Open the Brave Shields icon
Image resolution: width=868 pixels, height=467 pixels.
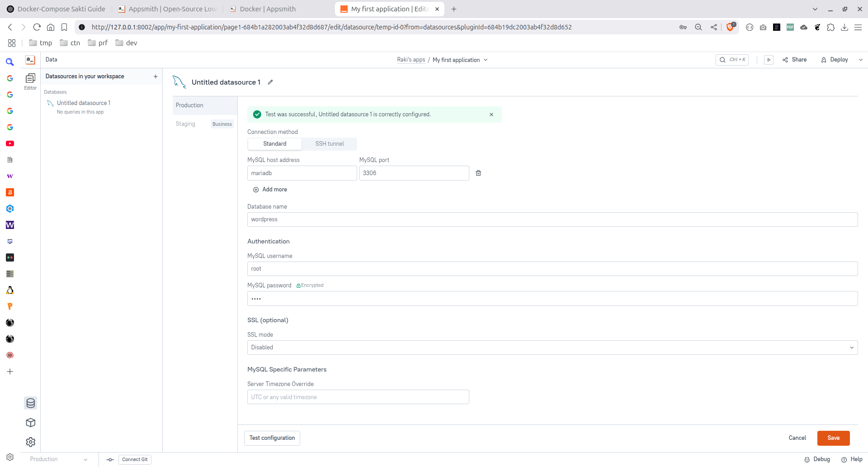(x=730, y=27)
